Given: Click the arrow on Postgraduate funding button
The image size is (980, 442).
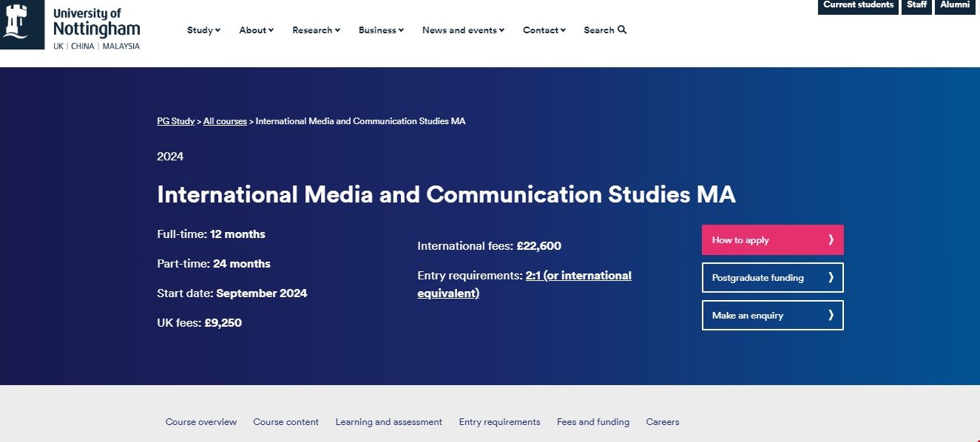Looking at the screenshot, I should pos(831,277).
